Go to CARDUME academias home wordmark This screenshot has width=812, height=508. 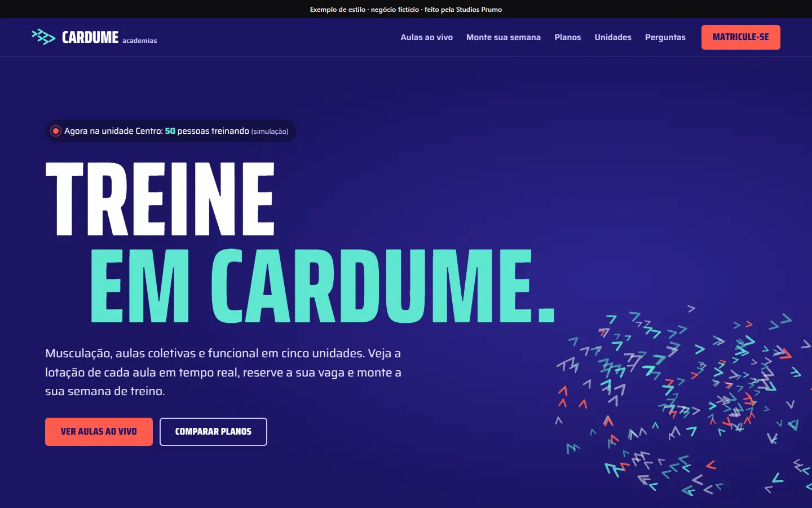click(109, 38)
